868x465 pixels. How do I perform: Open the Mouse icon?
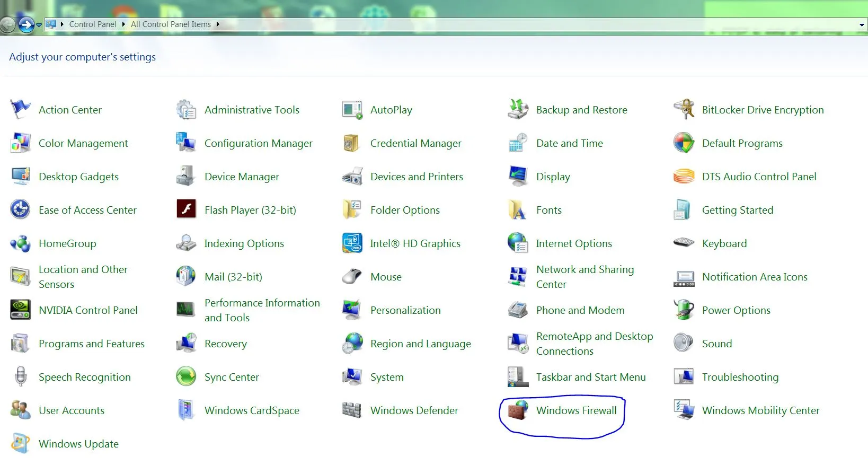[x=352, y=276]
